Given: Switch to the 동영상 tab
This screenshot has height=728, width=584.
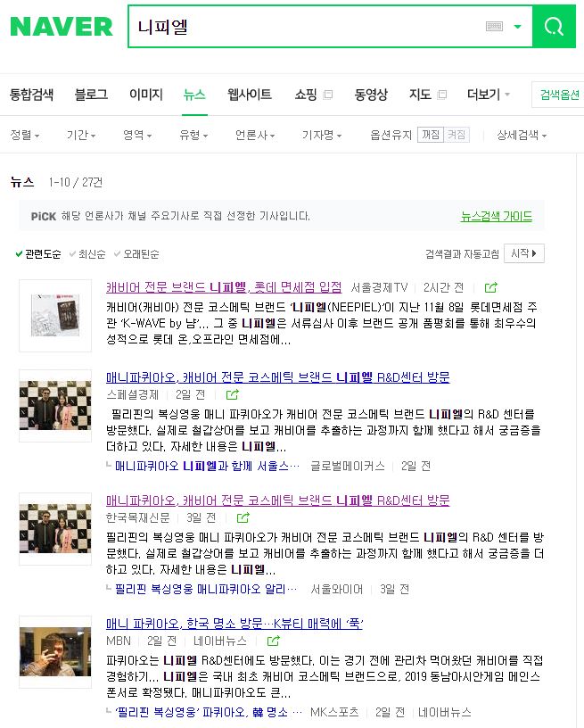Looking at the screenshot, I should point(371,95).
